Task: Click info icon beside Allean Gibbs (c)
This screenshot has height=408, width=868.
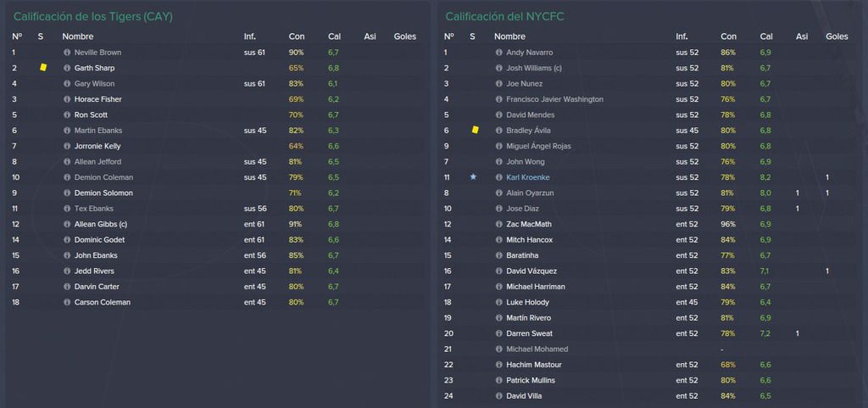Action: (67, 224)
